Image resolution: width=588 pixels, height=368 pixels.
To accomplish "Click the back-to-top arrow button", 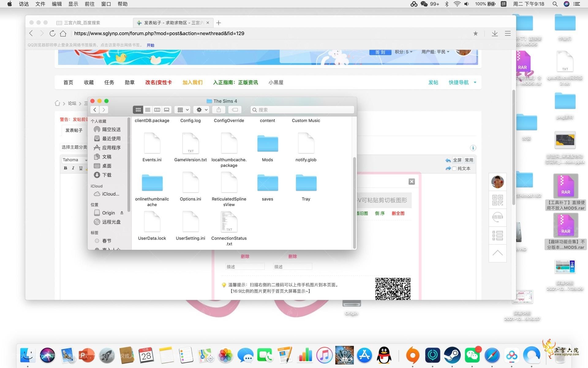I will pos(497,253).
